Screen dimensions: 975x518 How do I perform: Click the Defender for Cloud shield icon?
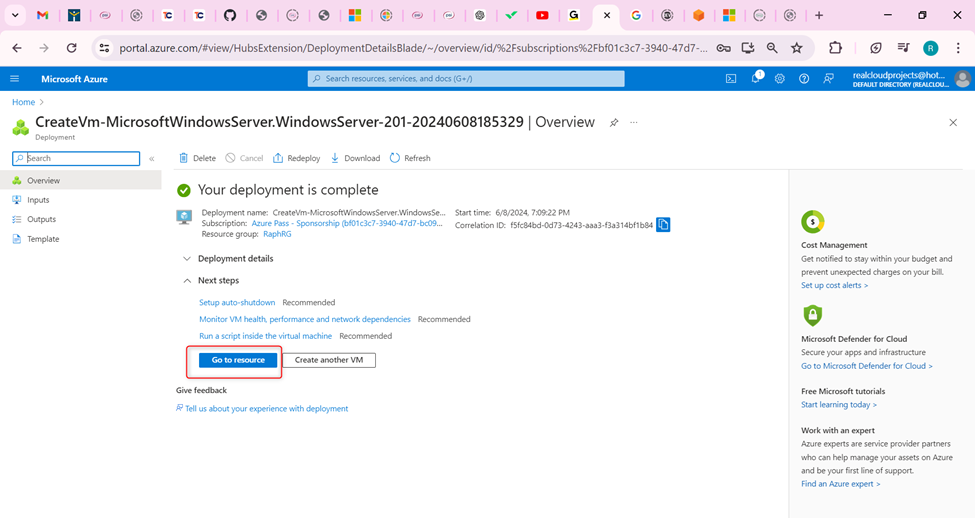point(813,315)
